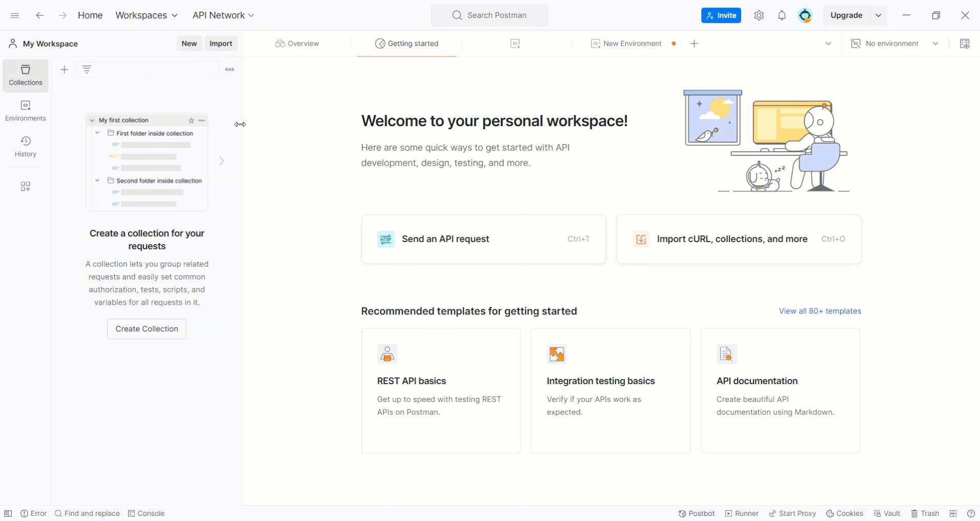Open the No environment selector

click(x=895, y=44)
